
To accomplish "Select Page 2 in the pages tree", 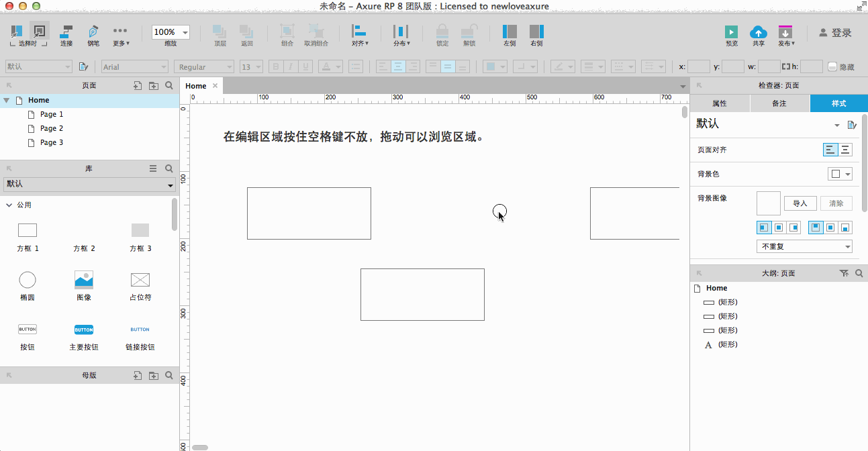I will (52, 128).
